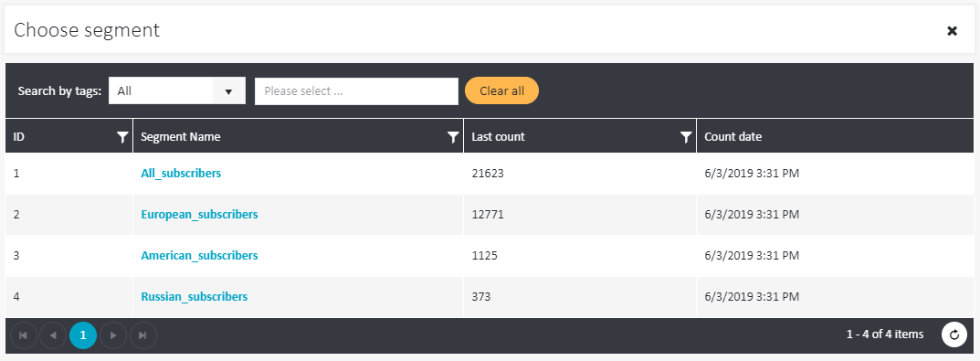Go to the next page arrow
Image resolution: width=980 pixels, height=361 pixels.
[x=113, y=335]
